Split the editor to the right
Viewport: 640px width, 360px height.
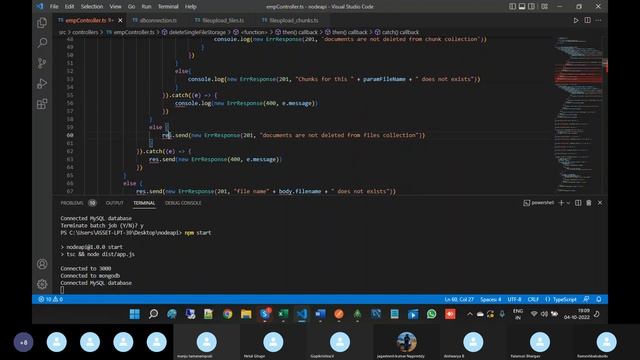pyautogui.click(x=587, y=20)
